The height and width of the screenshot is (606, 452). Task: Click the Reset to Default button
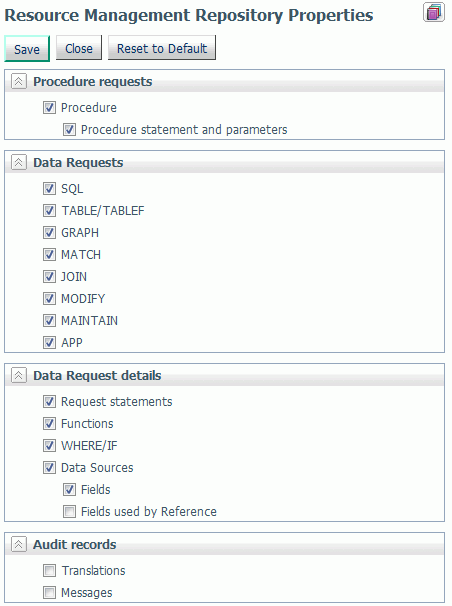(161, 48)
